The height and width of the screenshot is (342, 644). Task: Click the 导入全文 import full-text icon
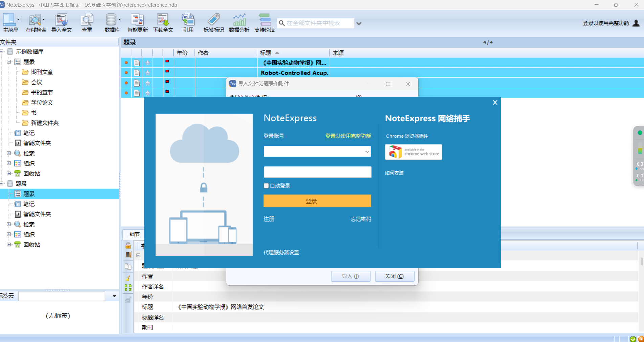(x=61, y=20)
